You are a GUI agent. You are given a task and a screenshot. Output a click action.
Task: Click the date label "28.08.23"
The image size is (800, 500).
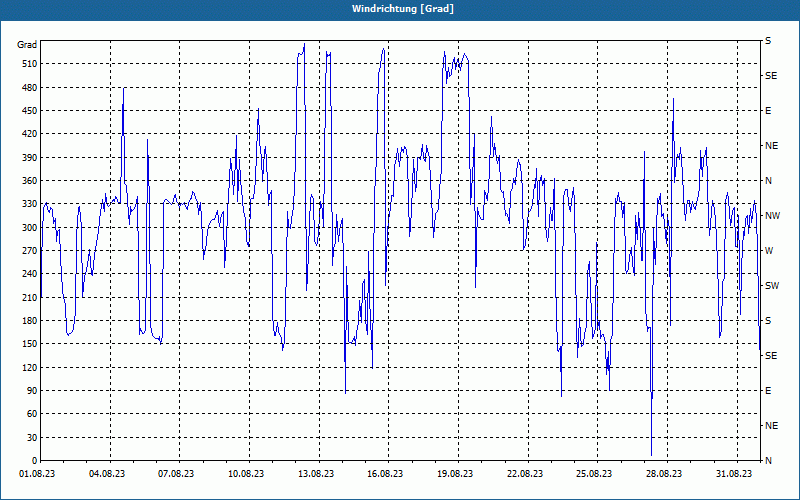(x=664, y=474)
